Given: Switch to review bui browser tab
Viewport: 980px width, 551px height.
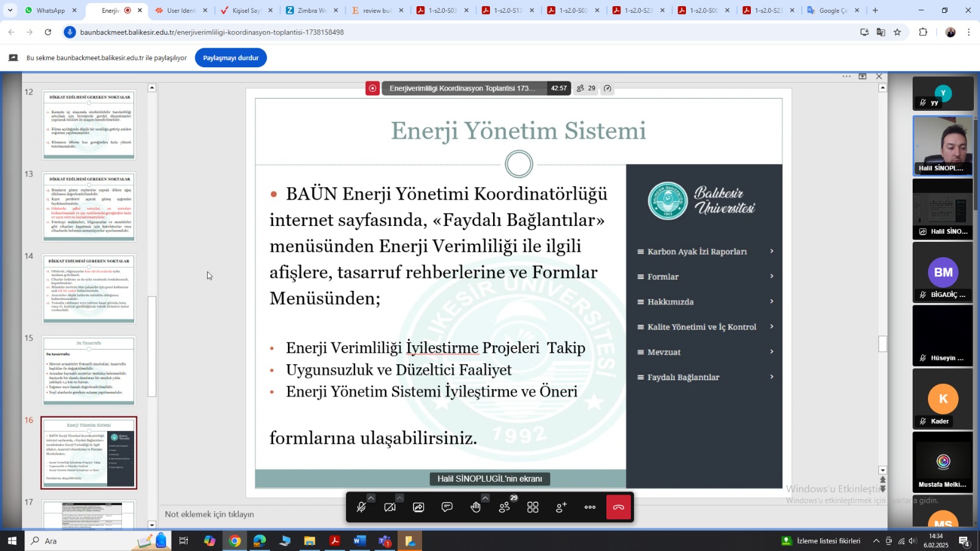Looking at the screenshot, I should 377,10.
